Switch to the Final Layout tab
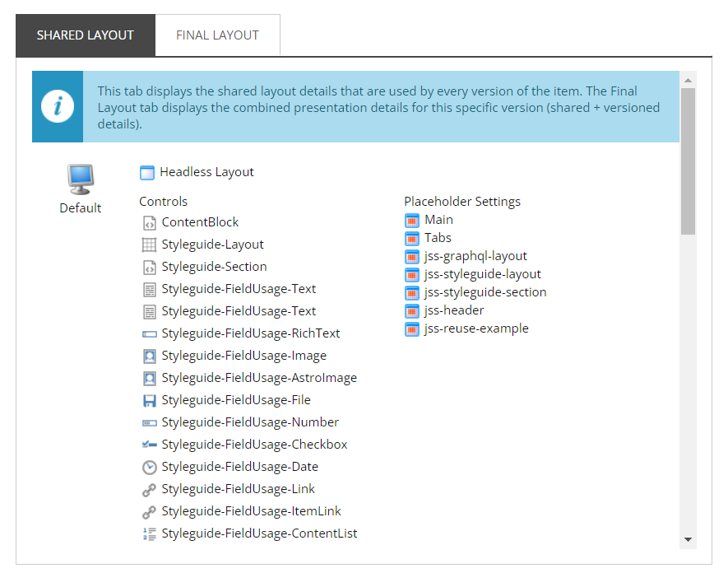The image size is (728, 573). 217,35
